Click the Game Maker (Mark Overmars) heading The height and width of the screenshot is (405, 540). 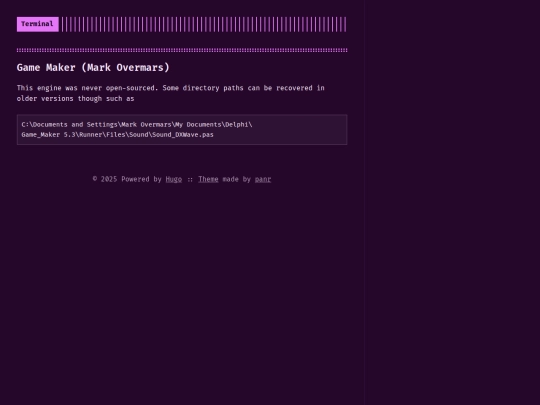point(93,68)
